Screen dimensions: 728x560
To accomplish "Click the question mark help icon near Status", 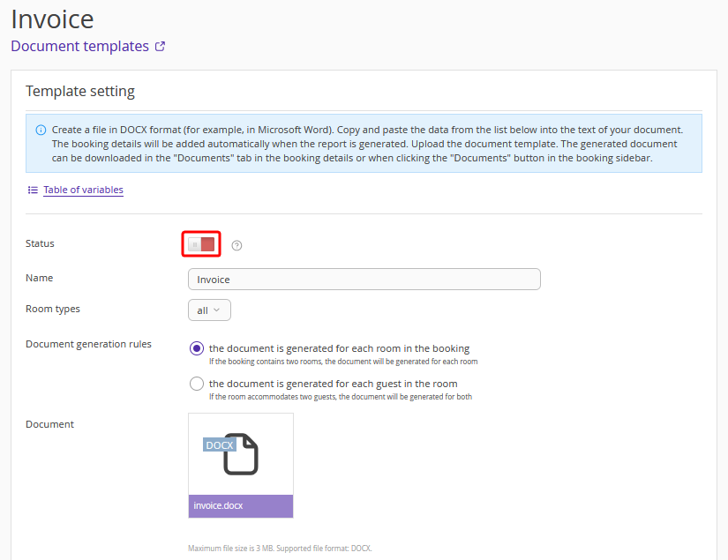I will click(x=236, y=245).
